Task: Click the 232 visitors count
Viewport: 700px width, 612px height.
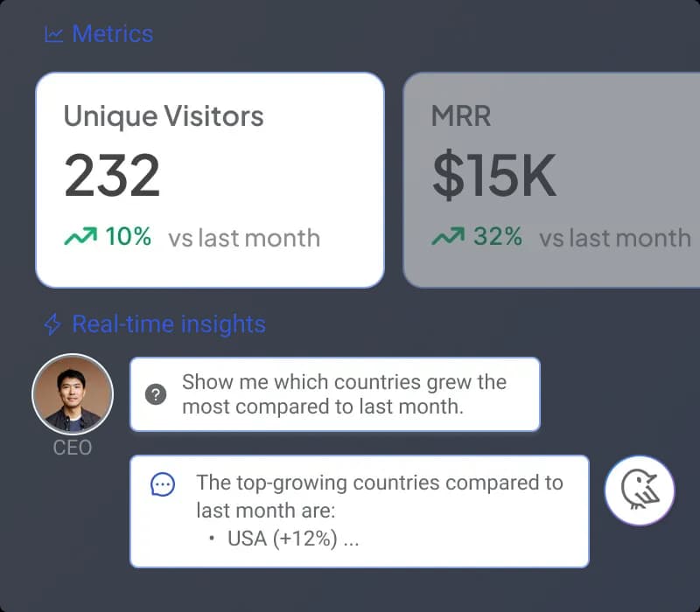Action: pyautogui.click(x=112, y=175)
